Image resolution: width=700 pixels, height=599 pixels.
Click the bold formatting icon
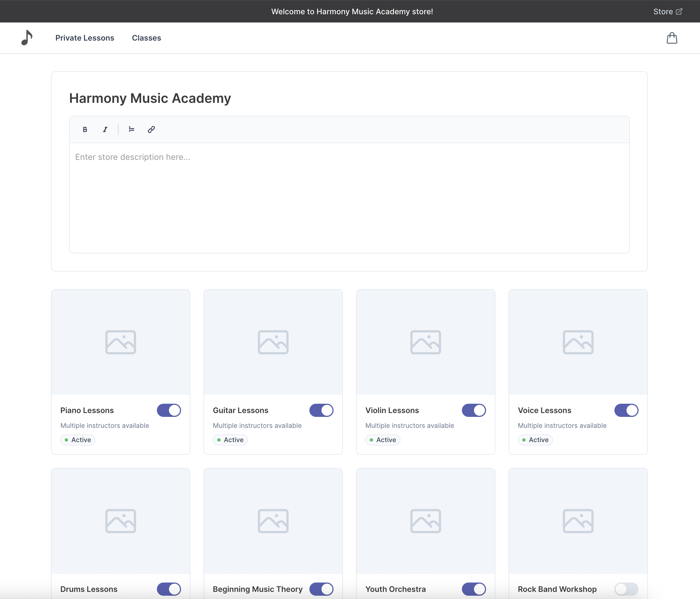pyautogui.click(x=84, y=129)
